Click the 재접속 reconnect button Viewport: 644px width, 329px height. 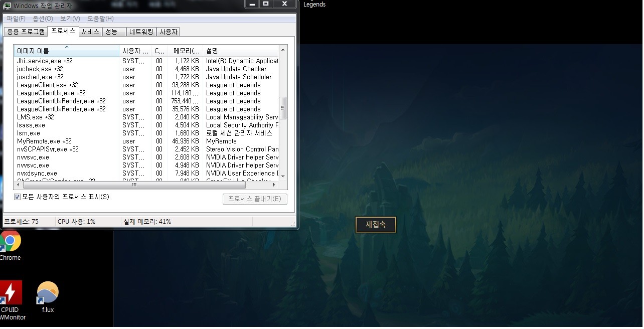click(x=376, y=225)
